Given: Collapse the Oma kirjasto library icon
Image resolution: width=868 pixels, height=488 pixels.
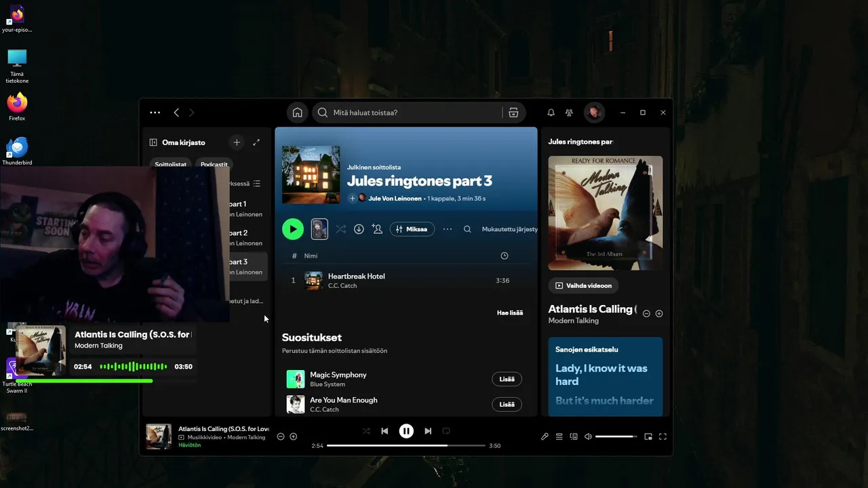Looking at the screenshot, I should point(153,142).
